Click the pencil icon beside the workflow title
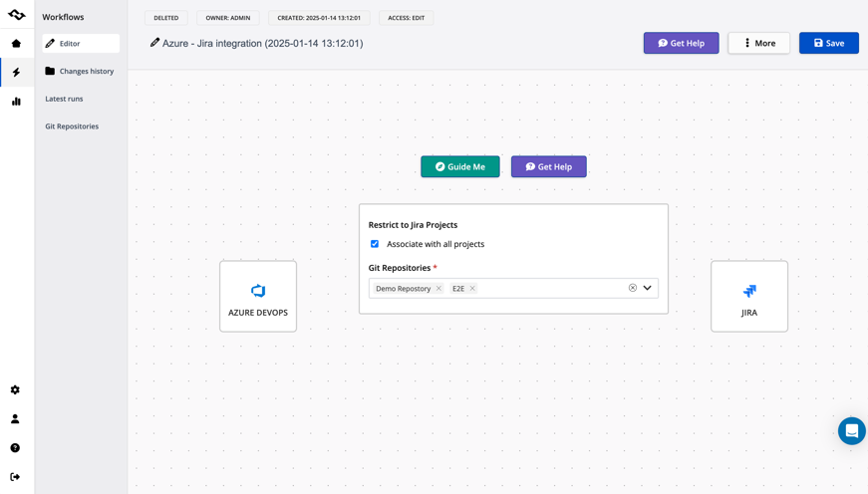This screenshot has height=494, width=868. (x=154, y=43)
